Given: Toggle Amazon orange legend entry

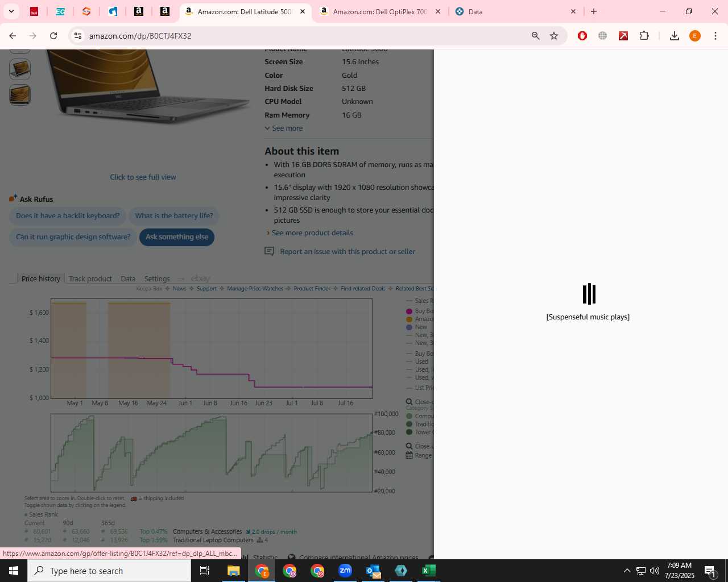Looking at the screenshot, I should (420, 319).
